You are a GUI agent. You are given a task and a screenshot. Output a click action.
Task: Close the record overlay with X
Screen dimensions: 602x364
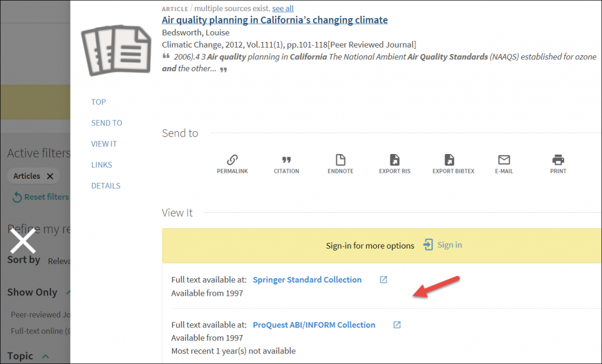(24, 242)
